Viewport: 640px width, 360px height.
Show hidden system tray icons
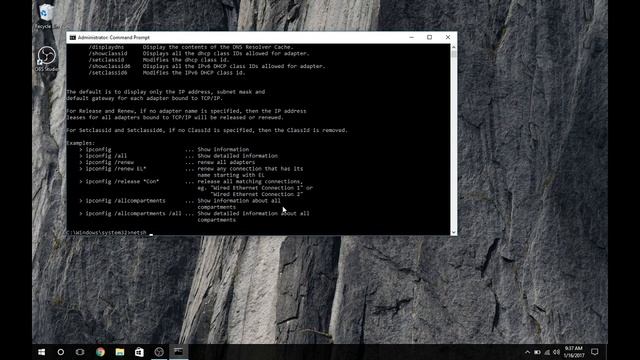pyautogui.click(x=527, y=352)
